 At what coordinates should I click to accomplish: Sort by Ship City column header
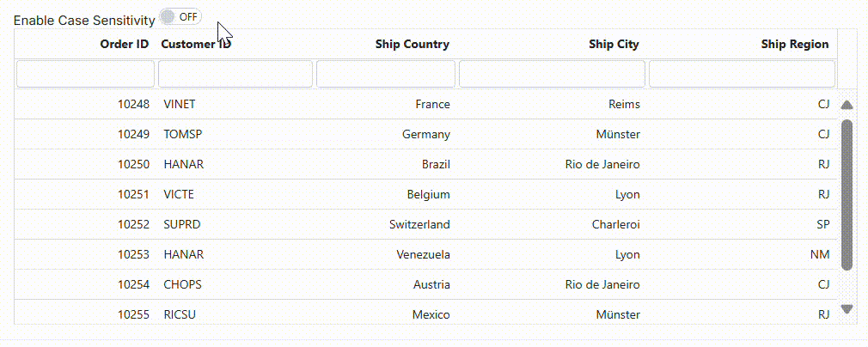click(x=614, y=45)
